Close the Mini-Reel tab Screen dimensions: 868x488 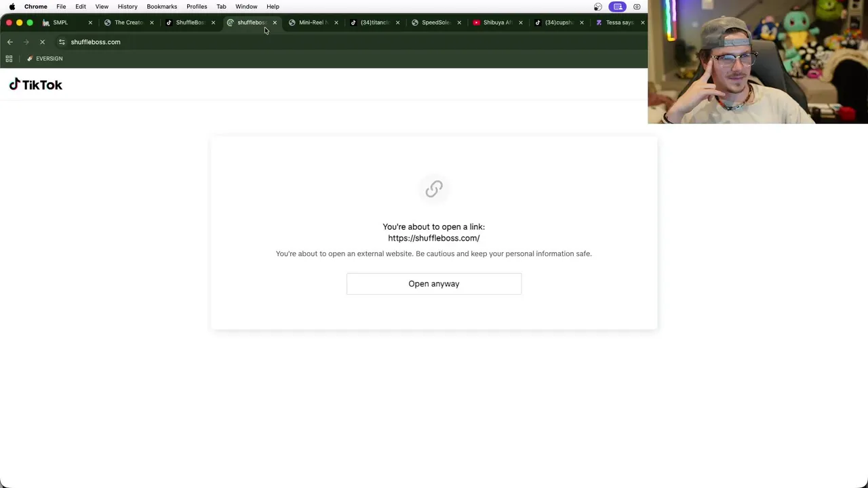(336, 22)
